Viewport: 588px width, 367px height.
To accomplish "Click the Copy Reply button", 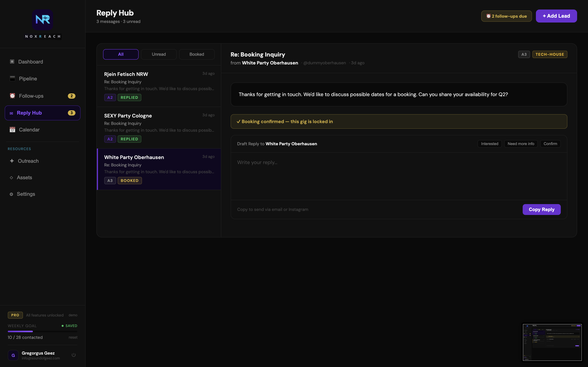I will click(x=541, y=210).
